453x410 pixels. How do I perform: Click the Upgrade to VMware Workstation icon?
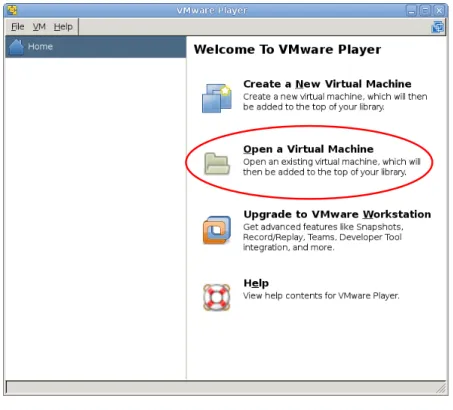217,230
